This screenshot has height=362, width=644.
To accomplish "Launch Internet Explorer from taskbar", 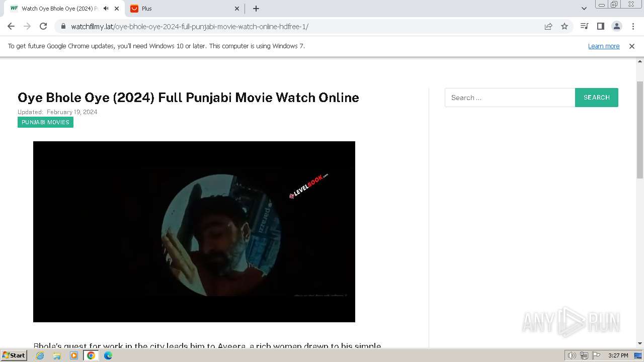I will tap(40, 355).
